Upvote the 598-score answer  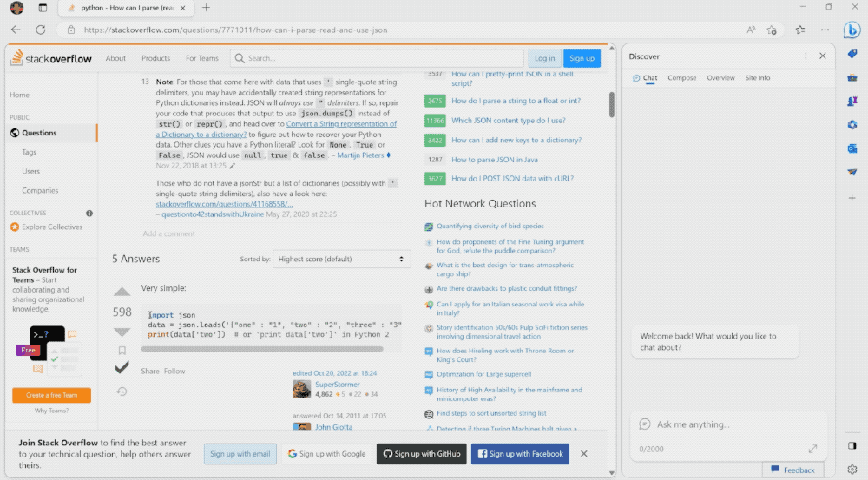click(122, 291)
